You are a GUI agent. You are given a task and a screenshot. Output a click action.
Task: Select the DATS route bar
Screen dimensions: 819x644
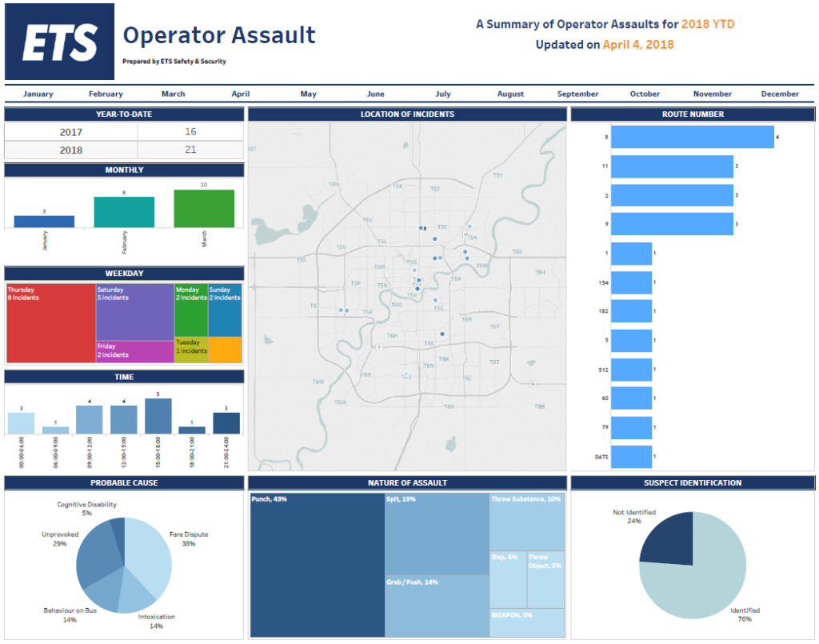(x=631, y=457)
